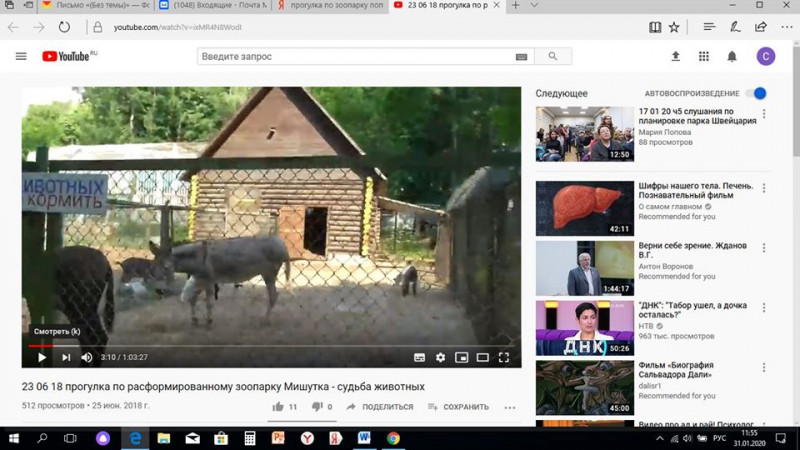Viewport: 800px width, 450px height.
Task: Open more actions dots under video
Action: pos(510,407)
